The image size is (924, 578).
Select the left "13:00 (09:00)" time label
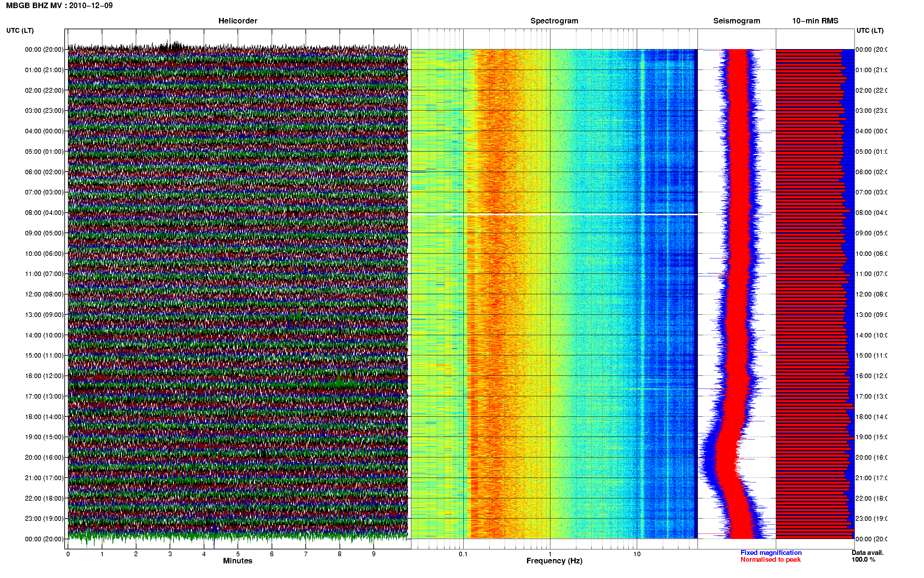pyautogui.click(x=44, y=315)
